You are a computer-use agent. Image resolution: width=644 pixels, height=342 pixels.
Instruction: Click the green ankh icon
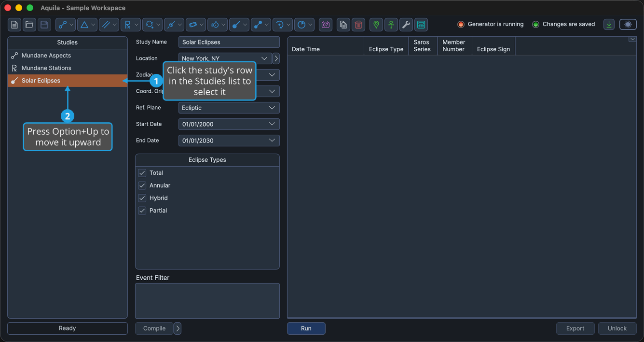coord(391,25)
